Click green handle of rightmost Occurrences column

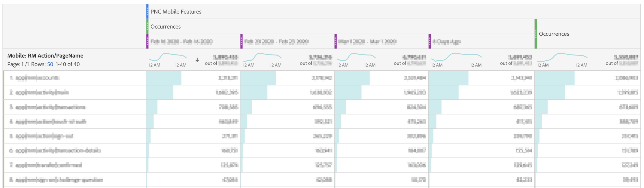click(x=536, y=34)
